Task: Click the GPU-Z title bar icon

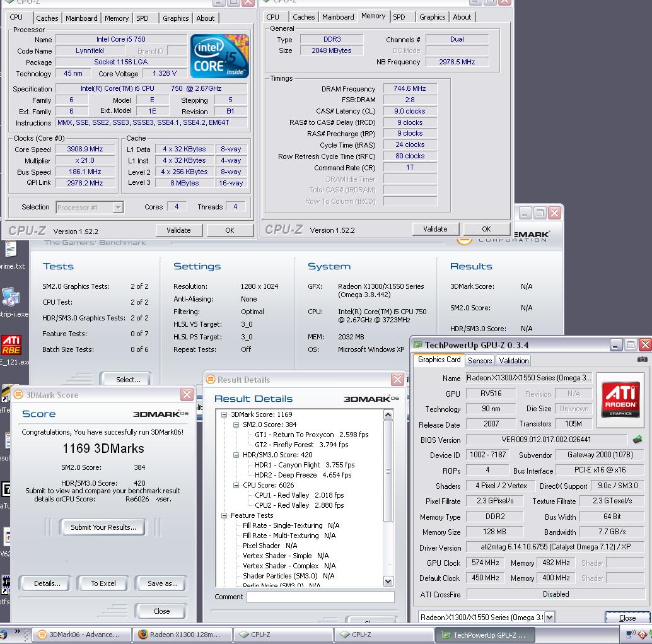Action: coord(417,345)
